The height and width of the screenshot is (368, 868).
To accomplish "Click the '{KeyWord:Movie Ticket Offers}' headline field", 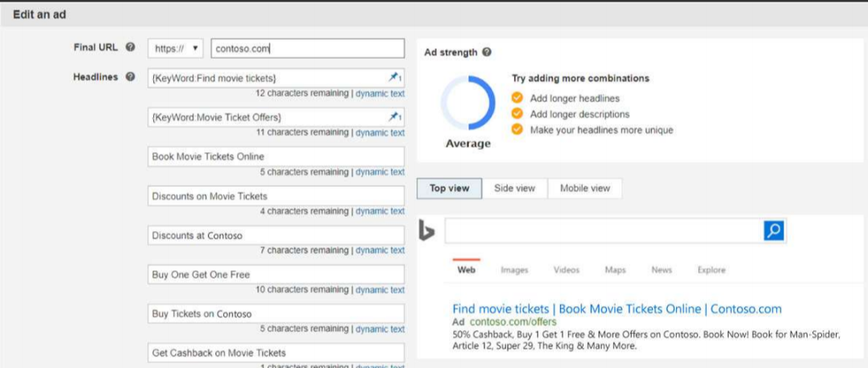I will coord(276,118).
